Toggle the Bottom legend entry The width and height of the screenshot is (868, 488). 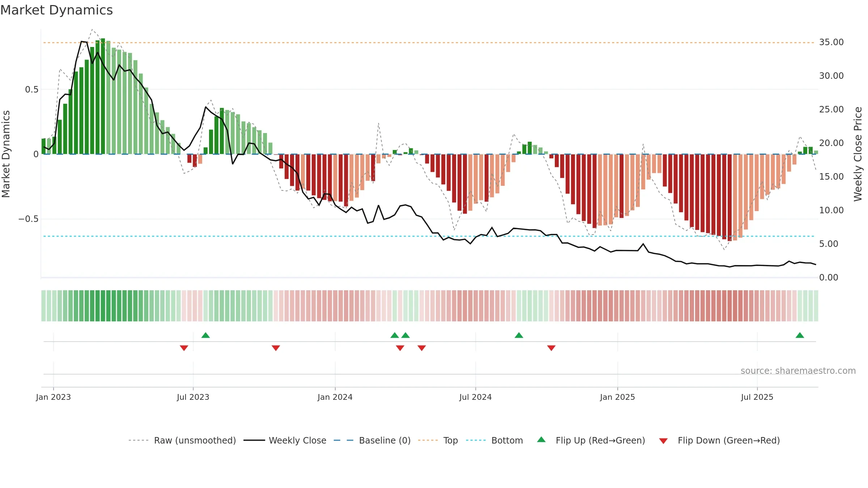pyautogui.click(x=494, y=440)
